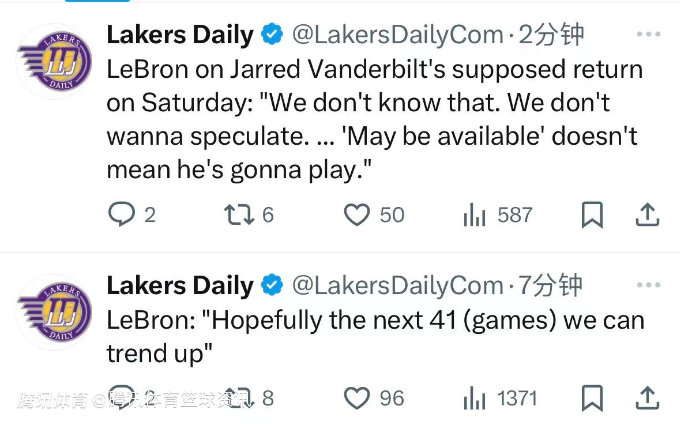Like the Jarred Vanderbilt tweet
This screenshot has height=424, width=682.
[x=357, y=214]
